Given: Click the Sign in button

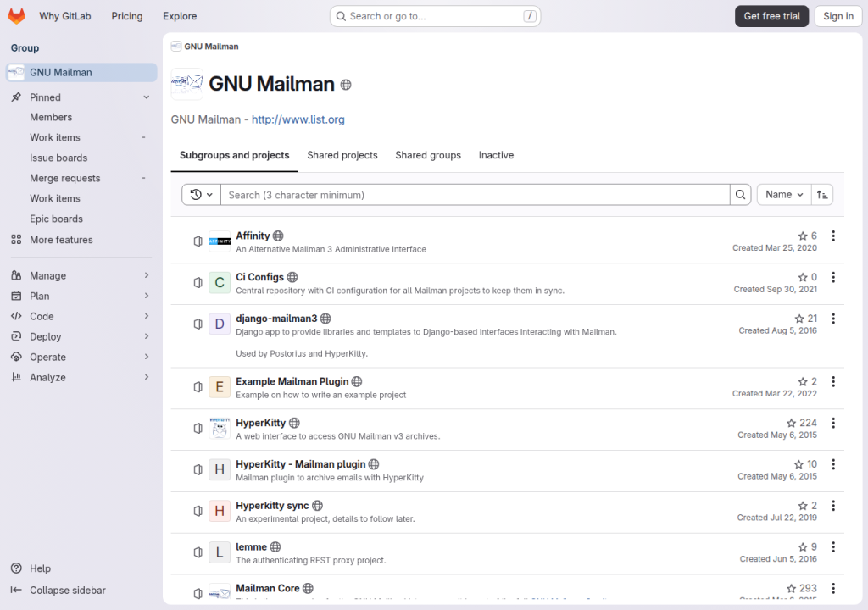Looking at the screenshot, I should 838,16.
